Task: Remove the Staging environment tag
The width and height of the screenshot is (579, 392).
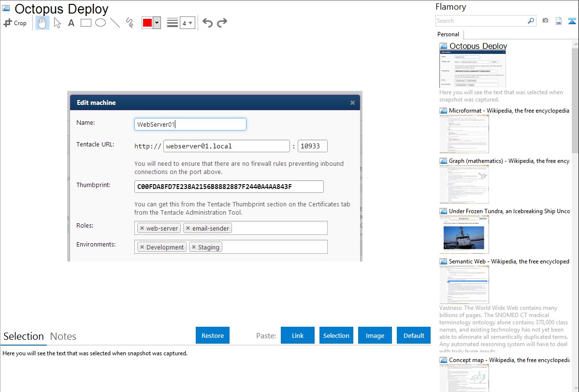Action: click(x=194, y=247)
